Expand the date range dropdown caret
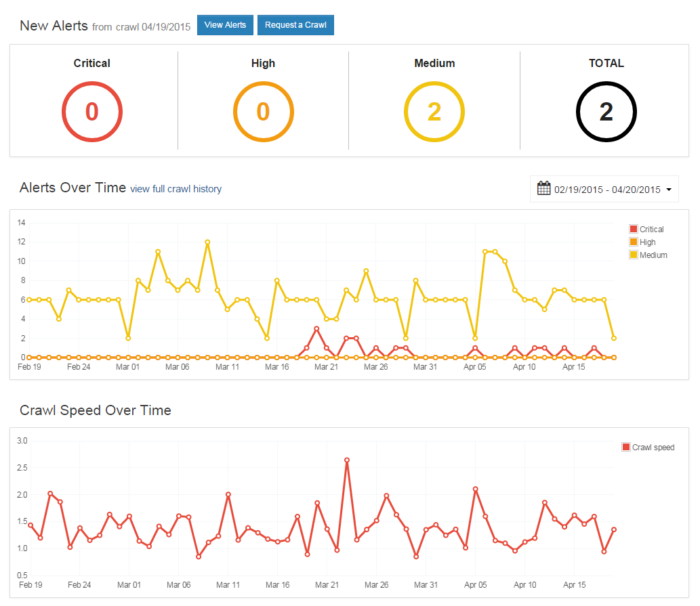This screenshot has width=700, height=606. pyautogui.click(x=669, y=190)
